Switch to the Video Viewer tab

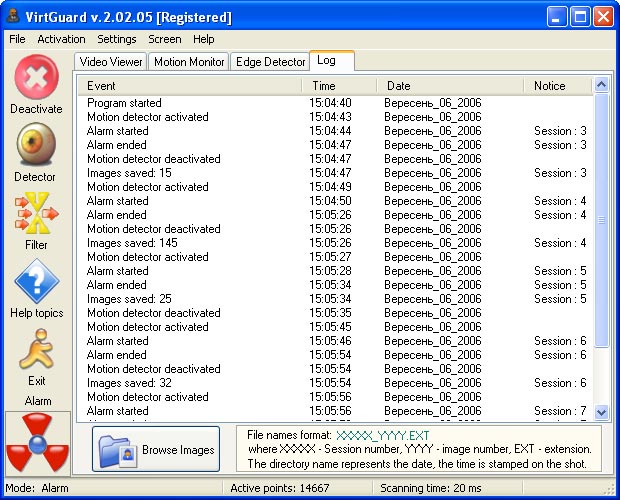(111, 62)
